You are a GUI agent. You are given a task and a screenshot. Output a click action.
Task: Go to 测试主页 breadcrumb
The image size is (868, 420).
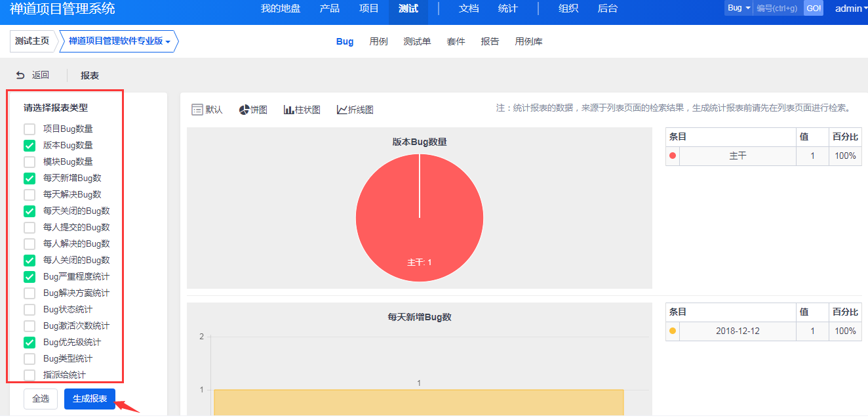click(32, 41)
